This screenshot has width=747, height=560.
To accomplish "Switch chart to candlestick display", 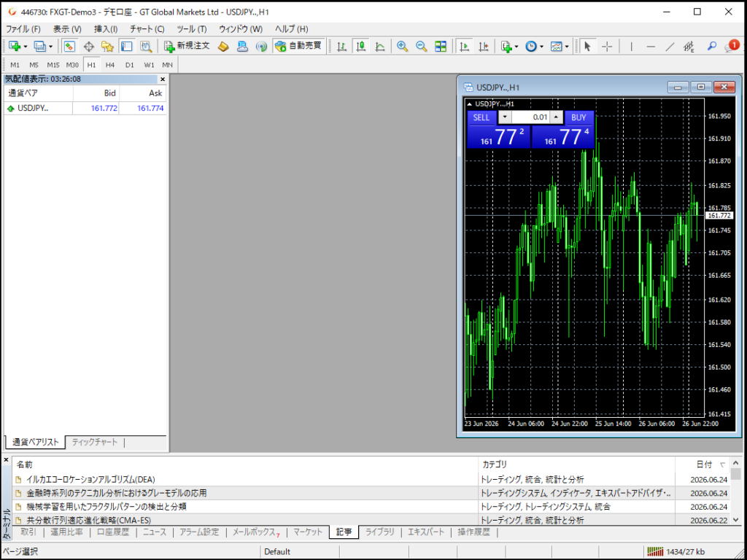I will pos(360,46).
